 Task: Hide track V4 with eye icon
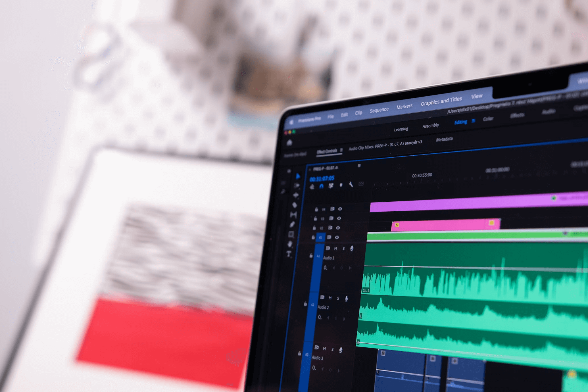340,209
